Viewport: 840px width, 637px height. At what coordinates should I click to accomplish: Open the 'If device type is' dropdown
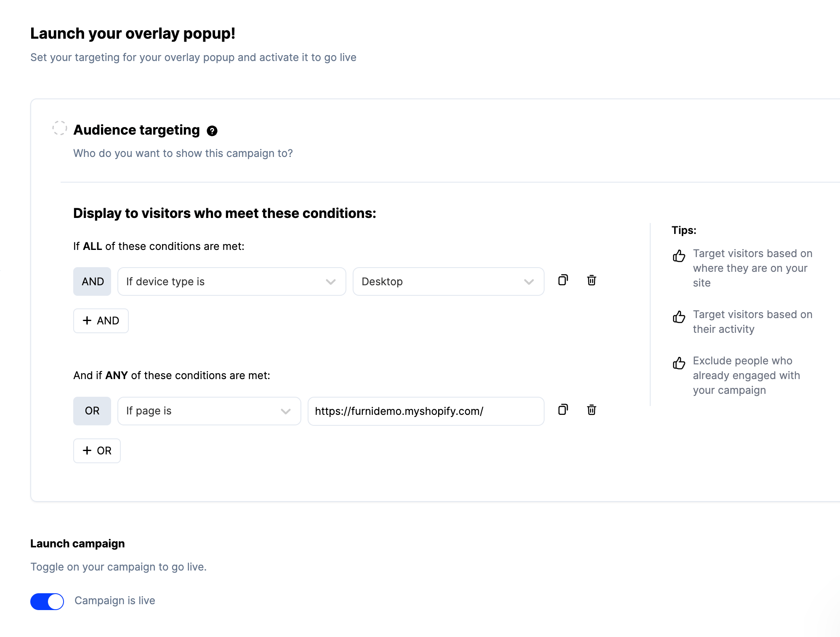tap(231, 281)
